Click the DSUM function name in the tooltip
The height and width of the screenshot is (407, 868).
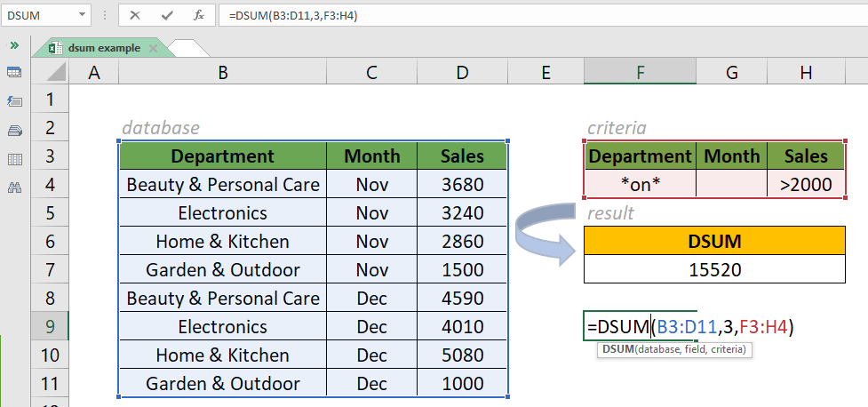(618, 349)
